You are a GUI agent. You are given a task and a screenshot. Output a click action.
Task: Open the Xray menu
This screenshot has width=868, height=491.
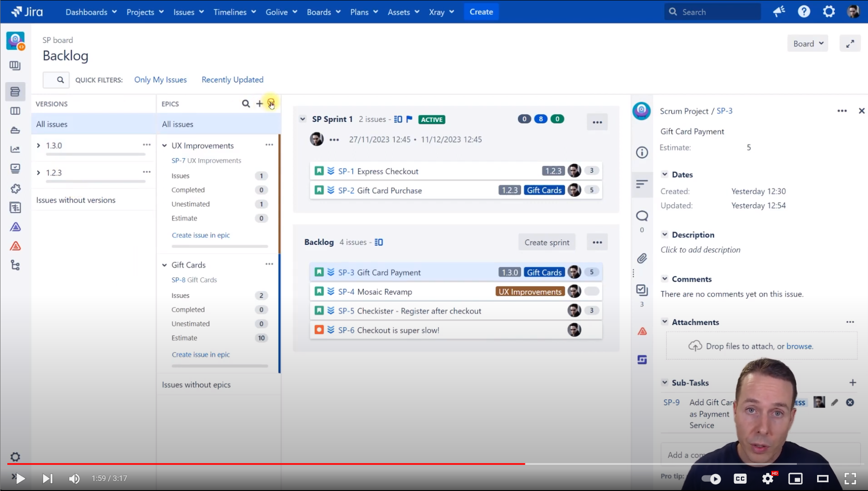pos(441,12)
